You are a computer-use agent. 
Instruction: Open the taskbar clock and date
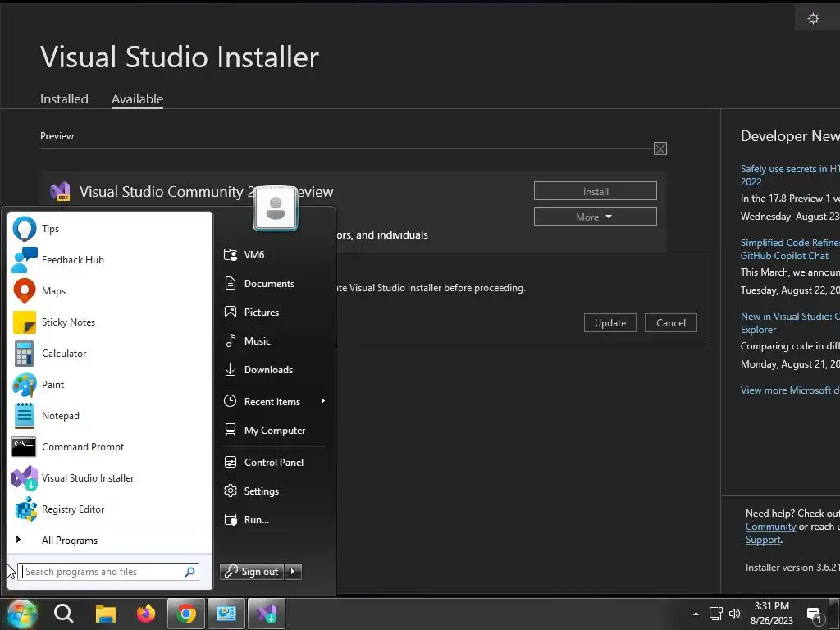pyautogui.click(x=771, y=614)
